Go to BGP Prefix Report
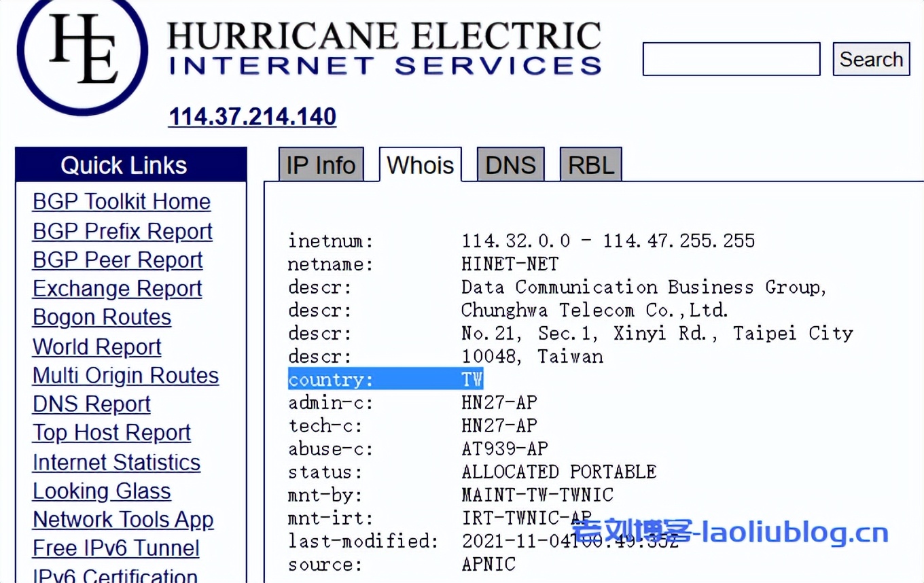The height and width of the screenshot is (583, 924). click(122, 231)
